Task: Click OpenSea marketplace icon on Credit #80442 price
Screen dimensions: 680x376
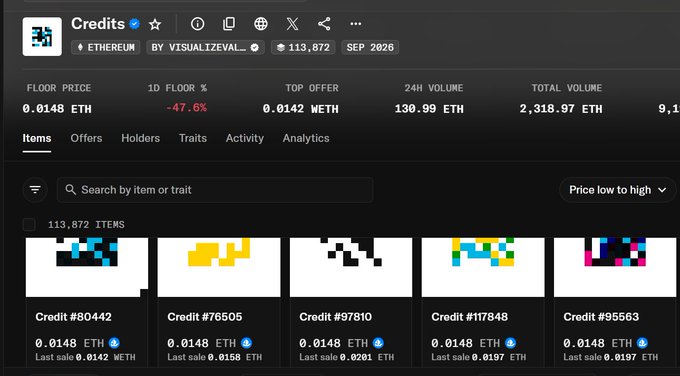Action: click(x=114, y=343)
